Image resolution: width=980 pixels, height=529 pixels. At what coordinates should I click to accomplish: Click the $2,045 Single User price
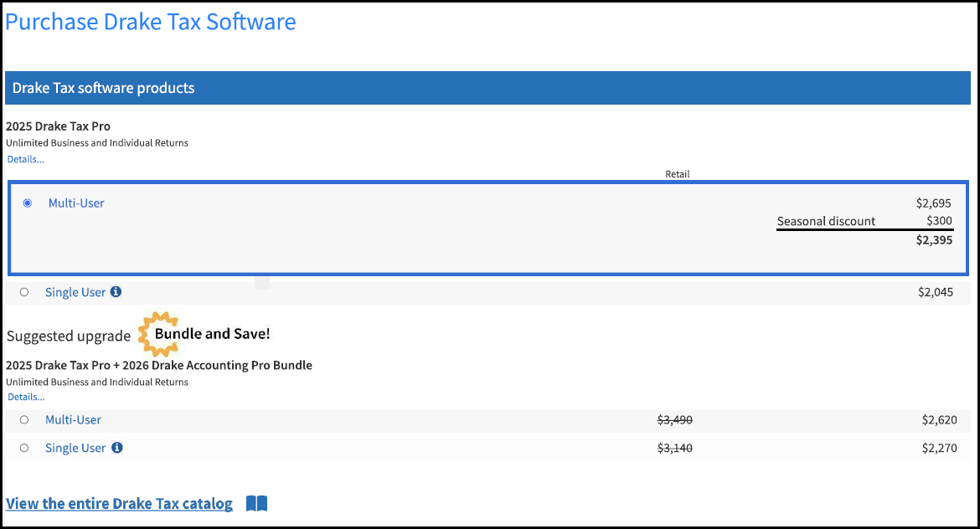[x=936, y=291]
